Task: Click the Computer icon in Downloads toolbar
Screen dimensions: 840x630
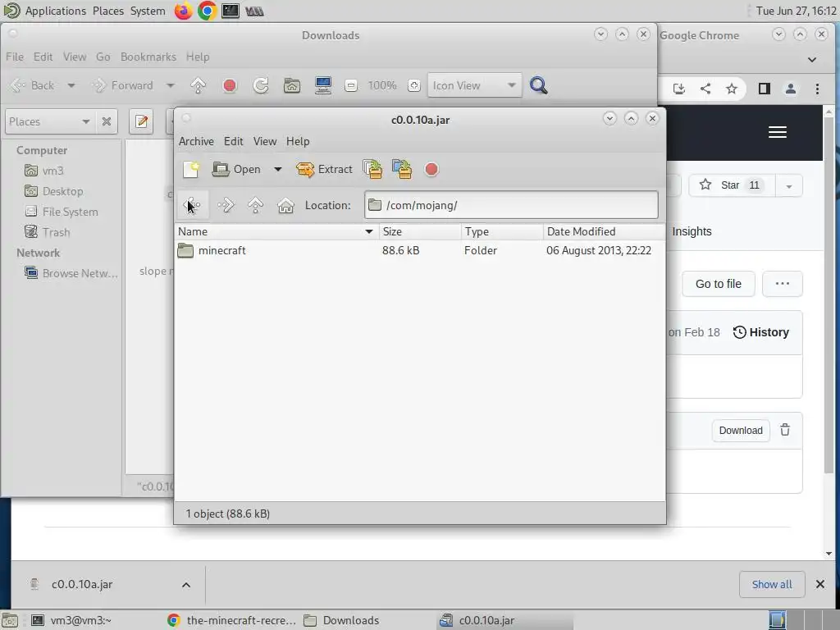Action: tap(323, 85)
